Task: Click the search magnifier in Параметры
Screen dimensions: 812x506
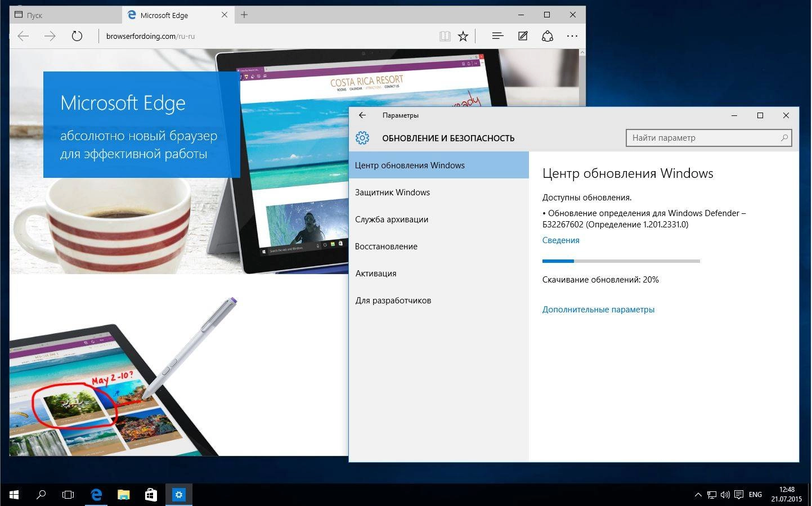Action: click(x=784, y=138)
